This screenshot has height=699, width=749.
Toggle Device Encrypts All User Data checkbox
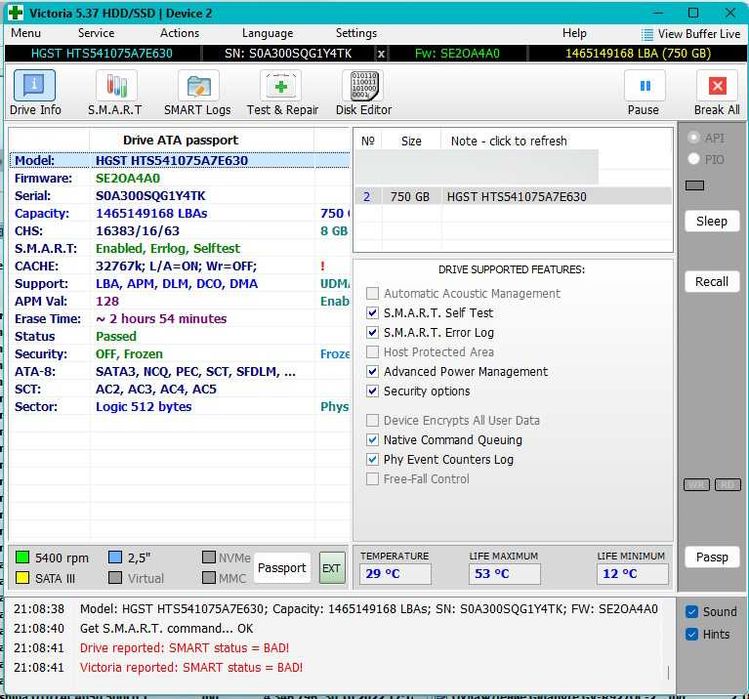(372, 420)
